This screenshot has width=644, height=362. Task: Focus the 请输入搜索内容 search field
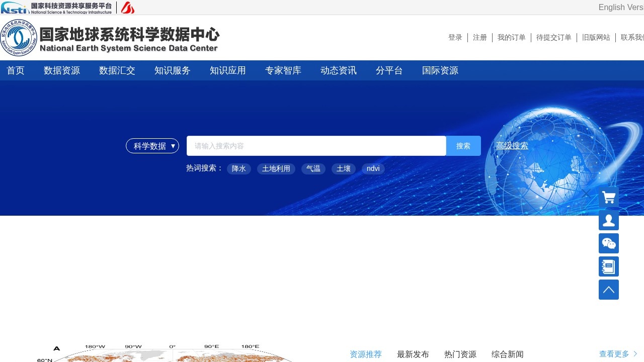[316, 146]
